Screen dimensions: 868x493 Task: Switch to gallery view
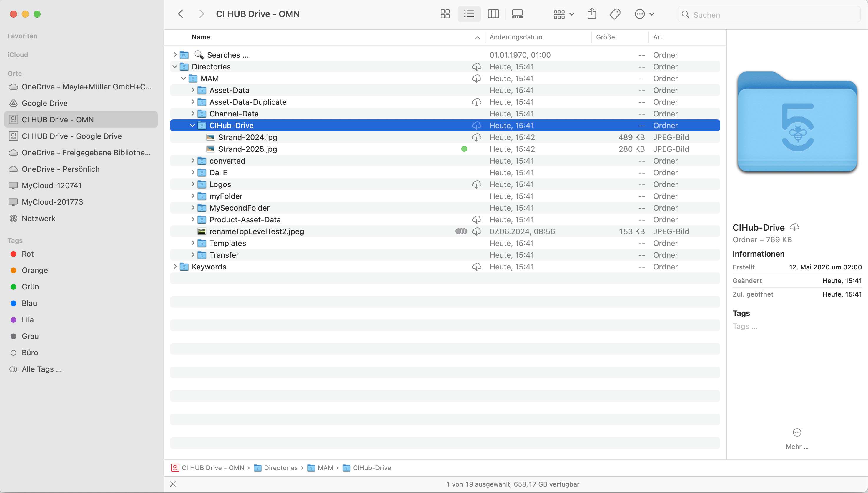point(517,14)
